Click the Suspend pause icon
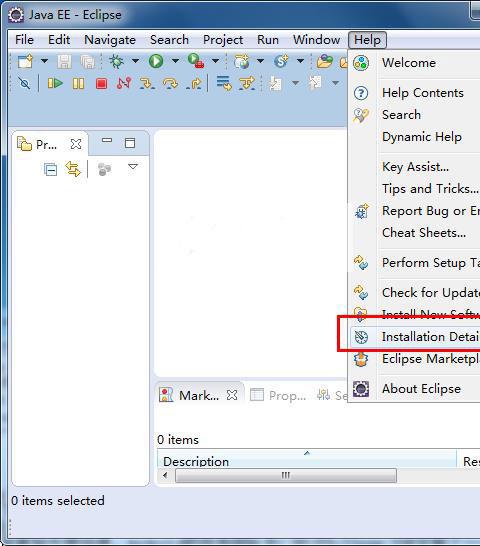This screenshot has height=546, width=480. [78, 84]
